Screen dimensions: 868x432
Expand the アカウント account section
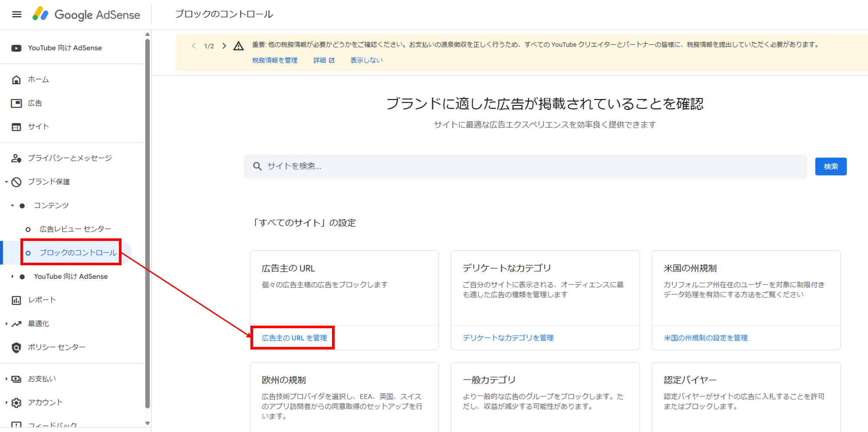7,402
